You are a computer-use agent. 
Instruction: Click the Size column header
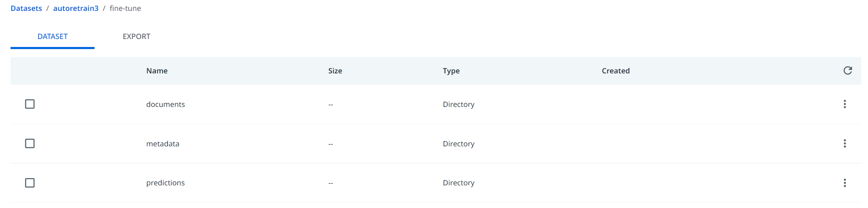pyautogui.click(x=335, y=71)
